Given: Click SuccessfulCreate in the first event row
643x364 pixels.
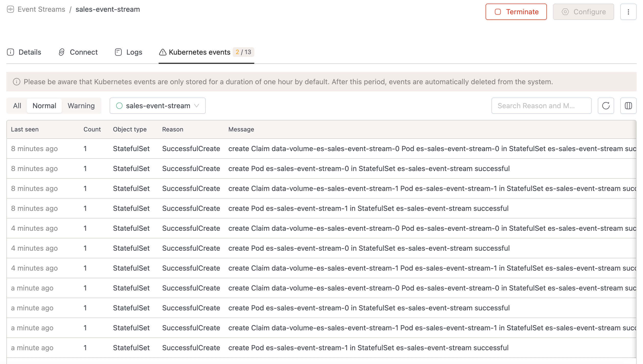Looking at the screenshot, I should coord(191,149).
